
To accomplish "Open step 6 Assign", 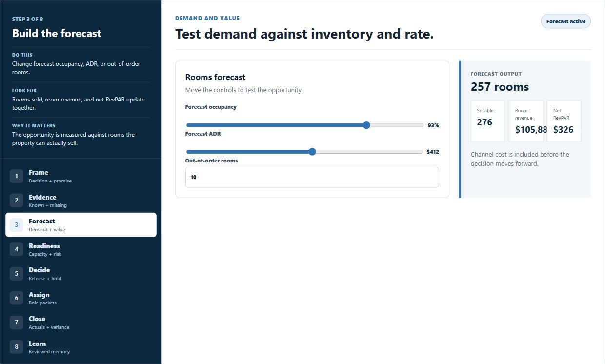I will (x=81, y=298).
